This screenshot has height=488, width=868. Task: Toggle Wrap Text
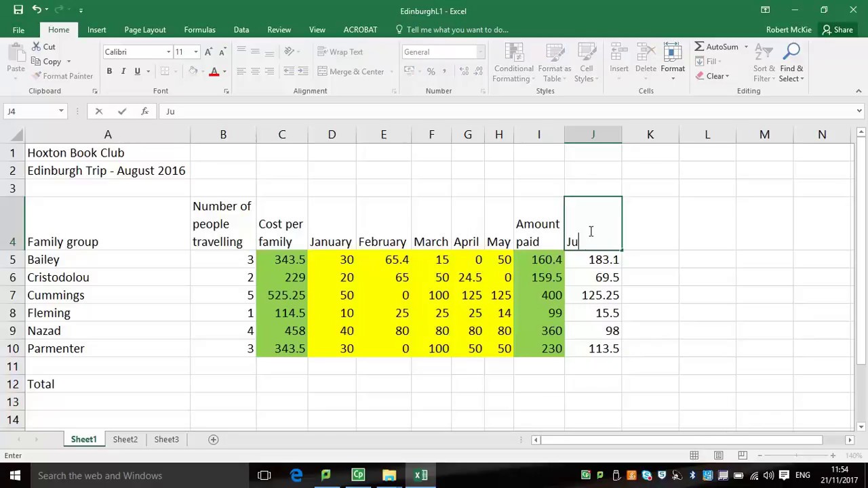(x=340, y=52)
